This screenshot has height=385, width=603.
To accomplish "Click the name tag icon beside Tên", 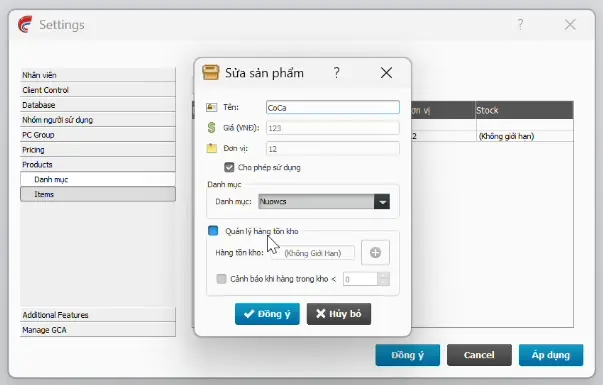I will pyautogui.click(x=212, y=107).
